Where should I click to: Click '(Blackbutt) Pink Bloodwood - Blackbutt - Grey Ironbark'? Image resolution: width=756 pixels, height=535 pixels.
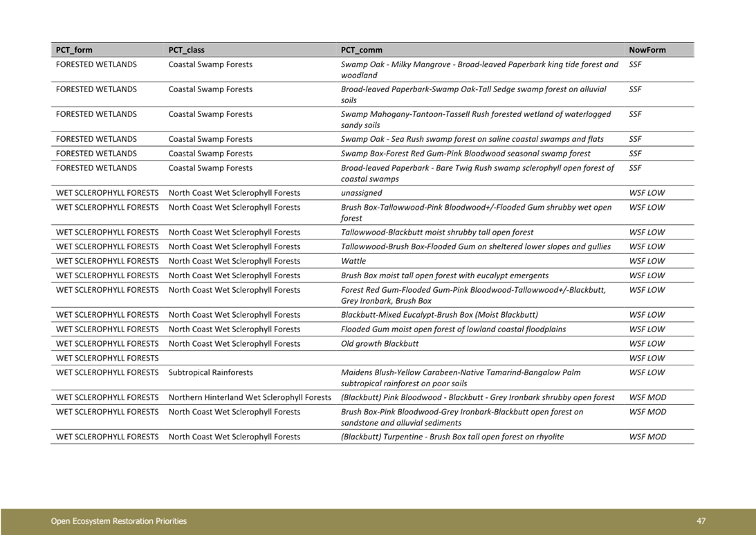(x=478, y=397)
